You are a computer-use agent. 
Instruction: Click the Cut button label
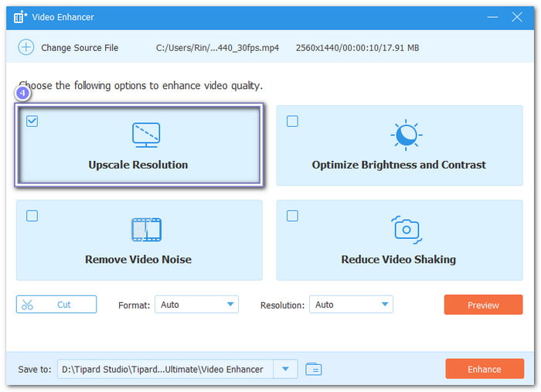pyautogui.click(x=64, y=305)
